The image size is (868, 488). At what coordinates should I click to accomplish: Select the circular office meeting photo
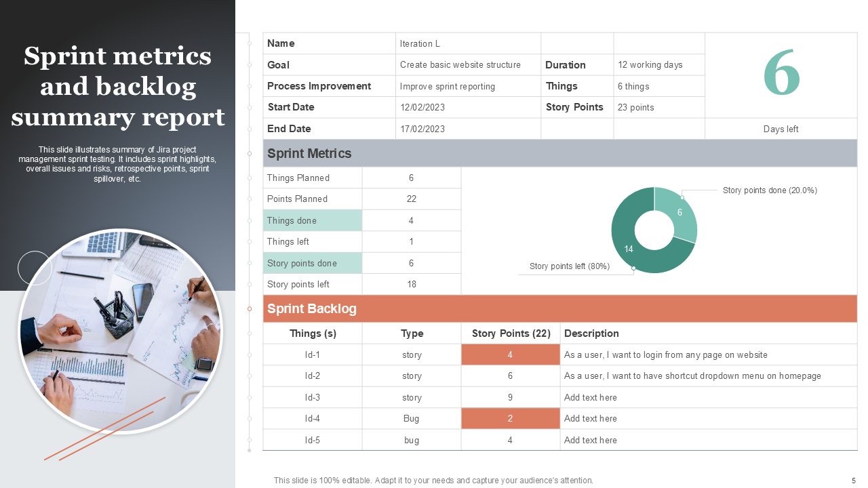coord(120,331)
